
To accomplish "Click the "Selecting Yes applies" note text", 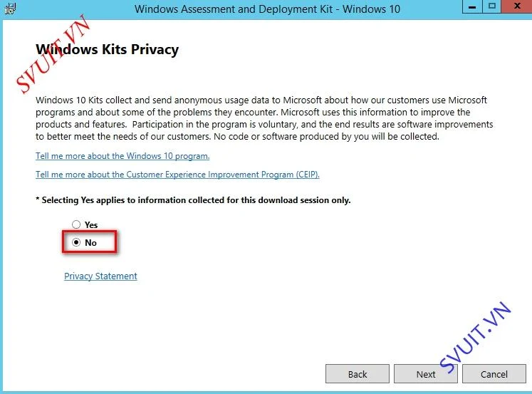I will click(x=193, y=200).
